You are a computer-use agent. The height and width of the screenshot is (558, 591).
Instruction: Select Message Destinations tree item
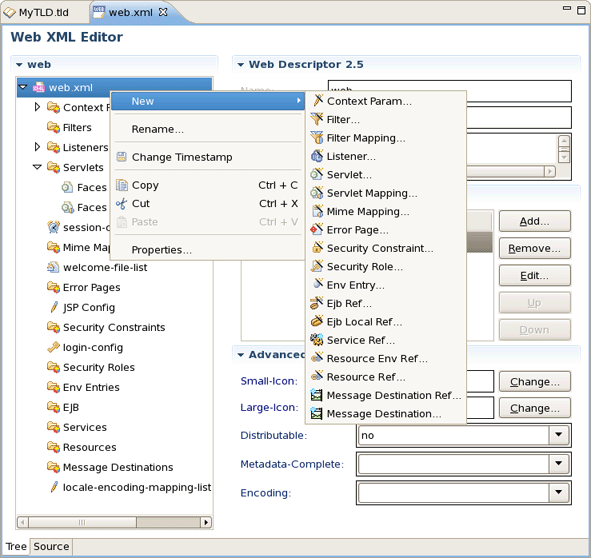tap(118, 467)
